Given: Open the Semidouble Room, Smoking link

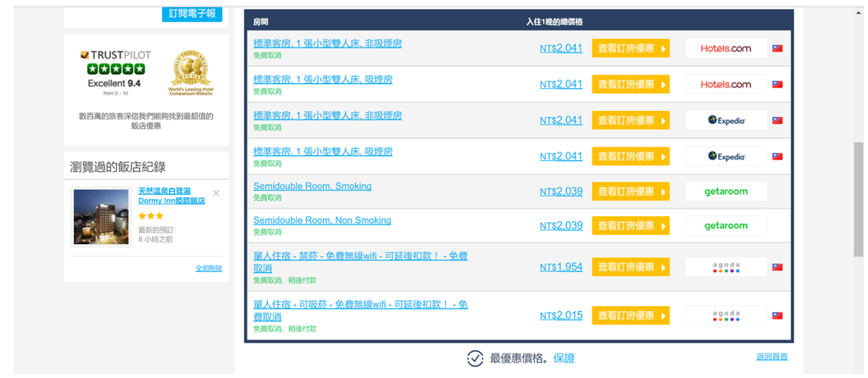Looking at the screenshot, I should click(x=312, y=186).
